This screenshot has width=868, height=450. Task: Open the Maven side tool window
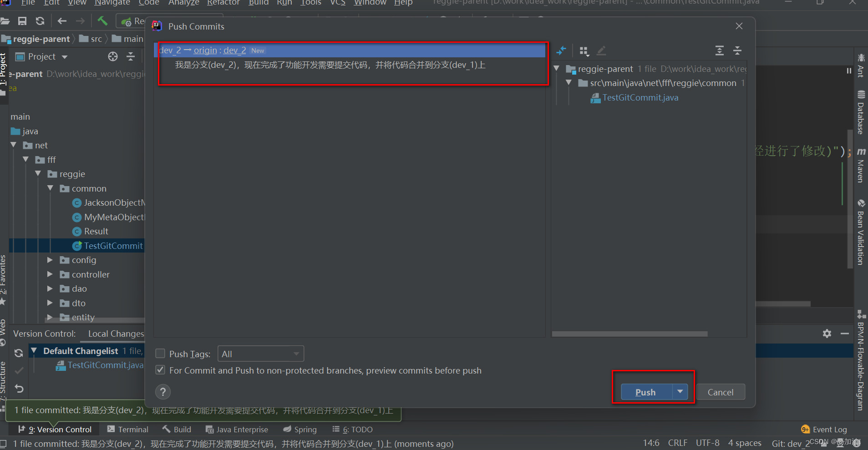[861, 165]
